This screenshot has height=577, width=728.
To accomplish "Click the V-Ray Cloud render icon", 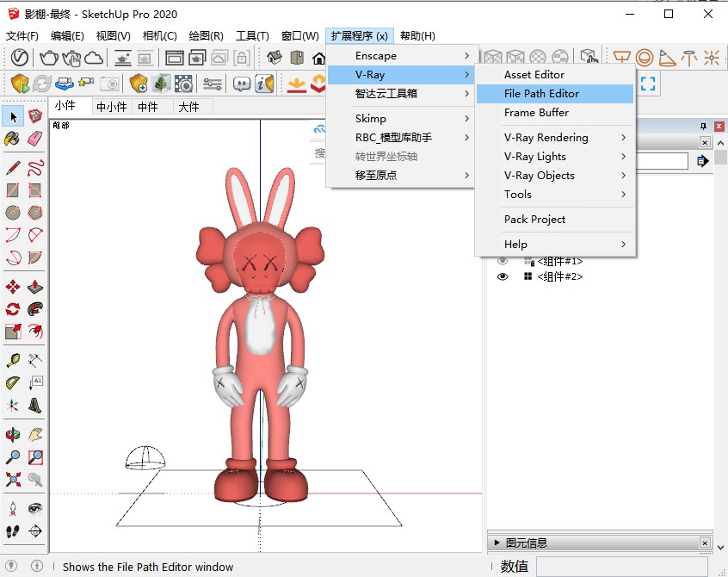I will 94,58.
